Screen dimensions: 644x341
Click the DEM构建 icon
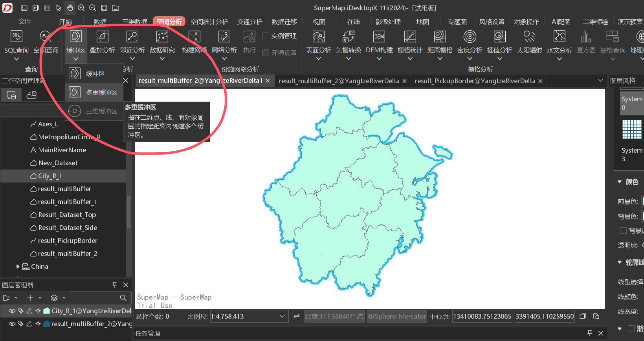click(x=379, y=36)
